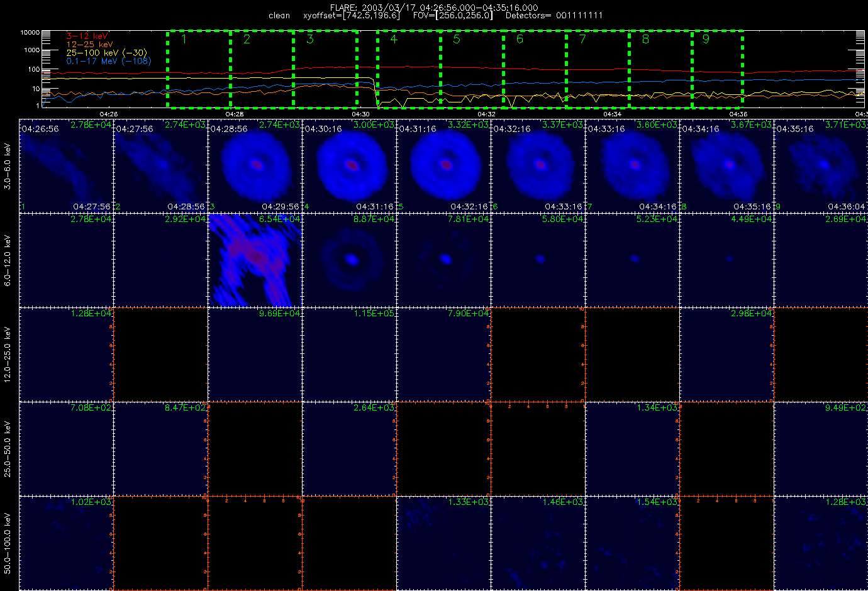This screenshot has width=868, height=591.
Task: Click the 1.15E+05 peak value
Action: point(374,313)
